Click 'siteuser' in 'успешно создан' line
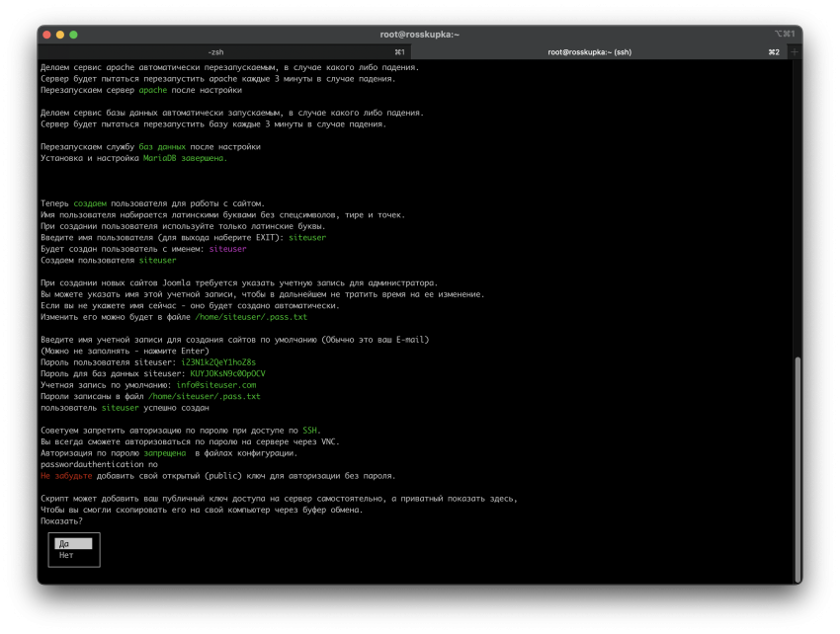The height and width of the screenshot is (634, 840). click(x=120, y=408)
